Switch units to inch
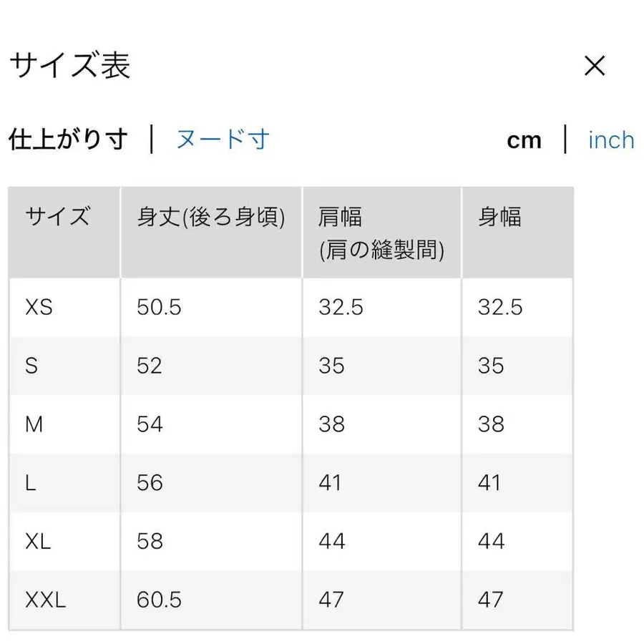This screenshot has width=644, height=644. 610,140
